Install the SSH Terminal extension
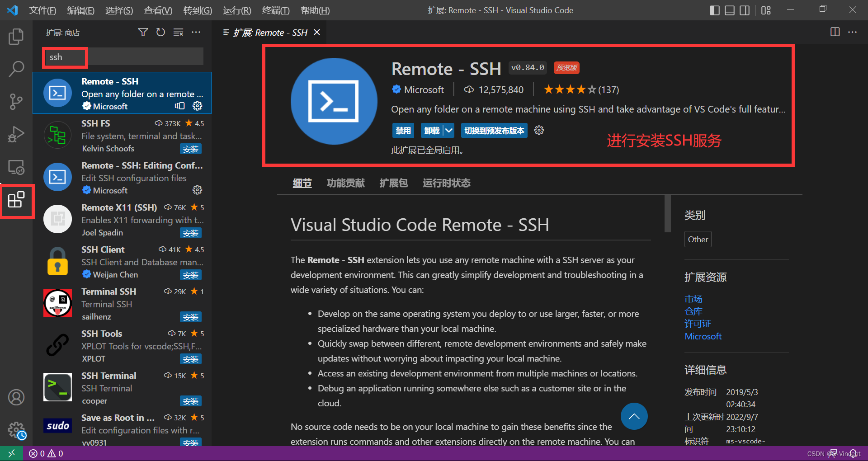The width and height of the screenshot is (868, 461). coord(190,401)
